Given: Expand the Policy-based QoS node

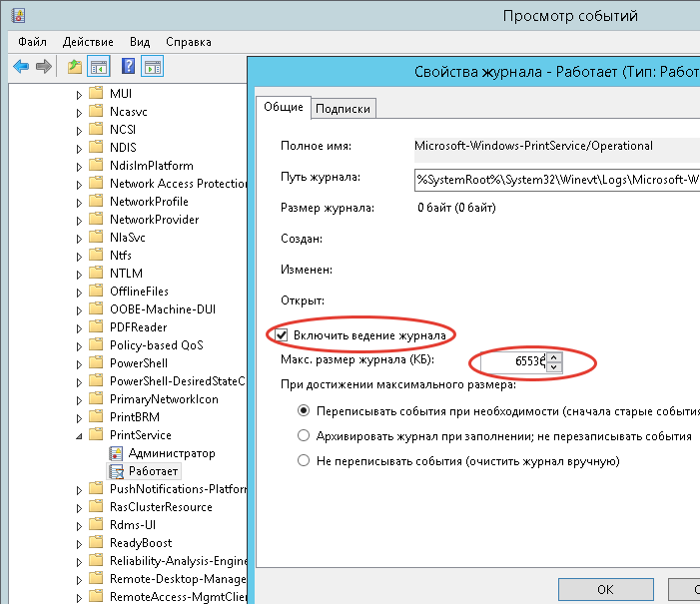Looking at the screenshot, I should coord(80,345).
